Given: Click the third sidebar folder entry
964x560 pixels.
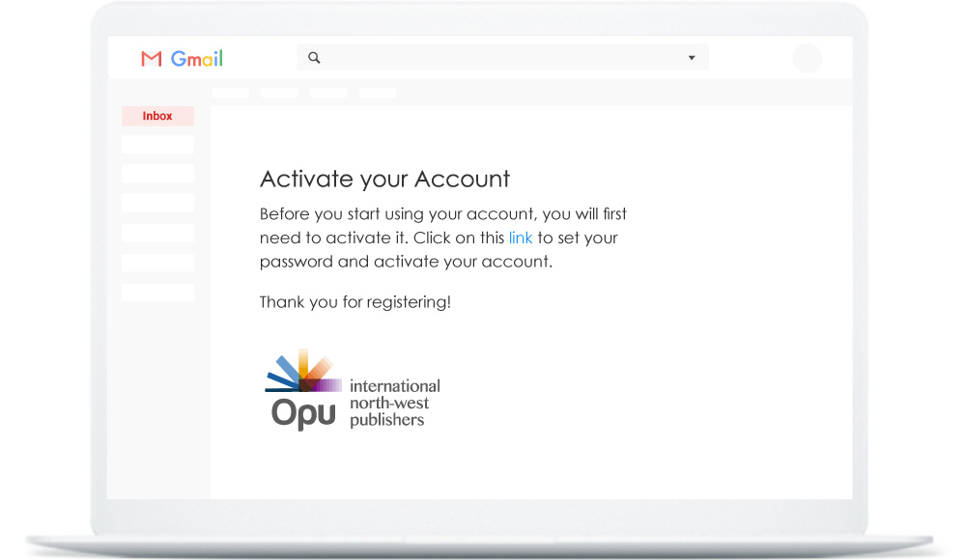Looking at the screenshot, I should pos(157,174).
